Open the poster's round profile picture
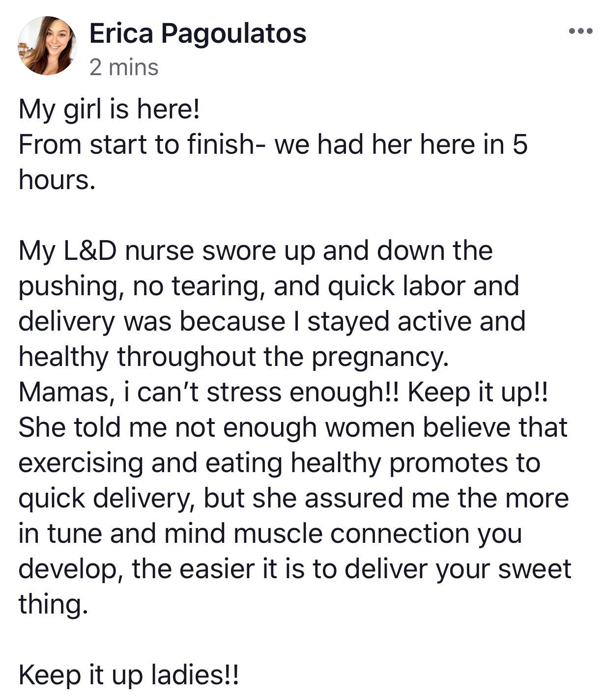The height and width of the screenshot is (700, 601). [47, 46]
